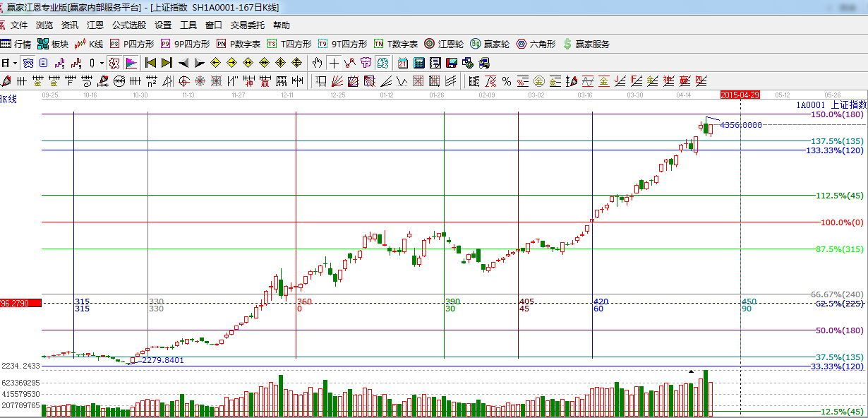Open the 交易委托 menu
The width and height of the screenshot is (868, 418).
click(x=247, y=25)
